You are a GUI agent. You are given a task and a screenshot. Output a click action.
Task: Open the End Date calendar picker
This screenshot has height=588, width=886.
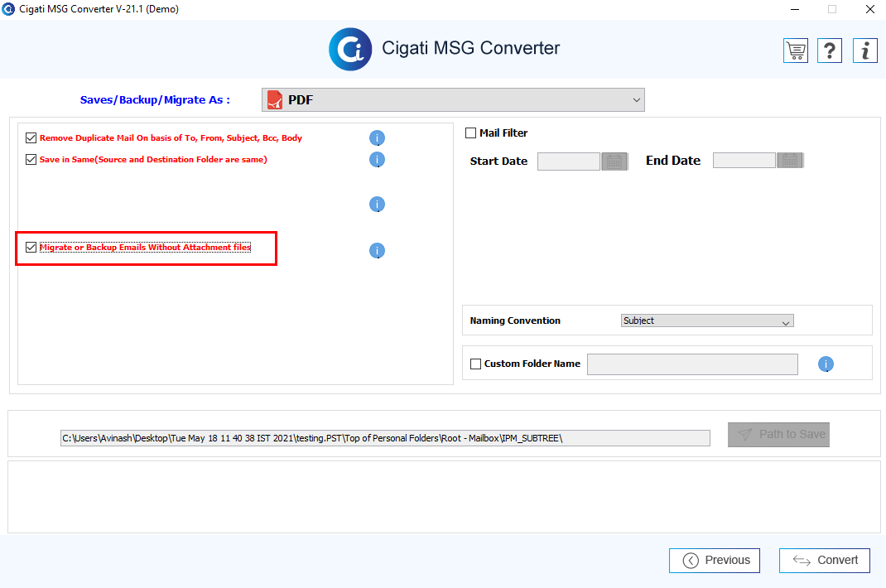[790, 161]
